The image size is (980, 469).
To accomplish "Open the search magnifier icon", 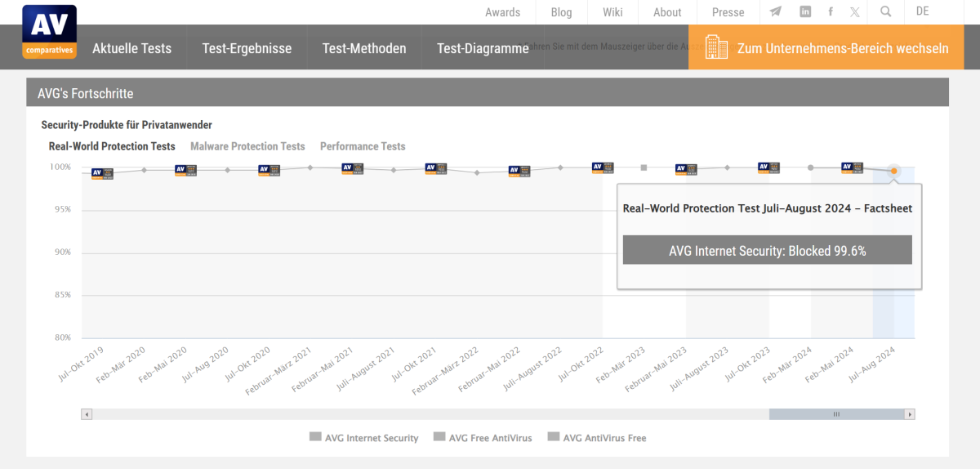I will (886, 11).
